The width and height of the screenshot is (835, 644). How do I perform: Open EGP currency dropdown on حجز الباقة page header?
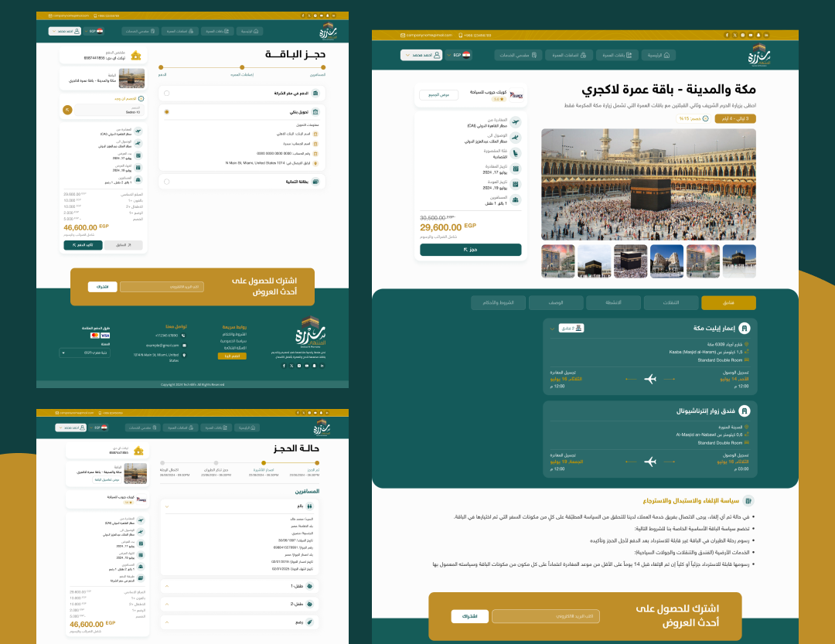(x=94, y=32)
